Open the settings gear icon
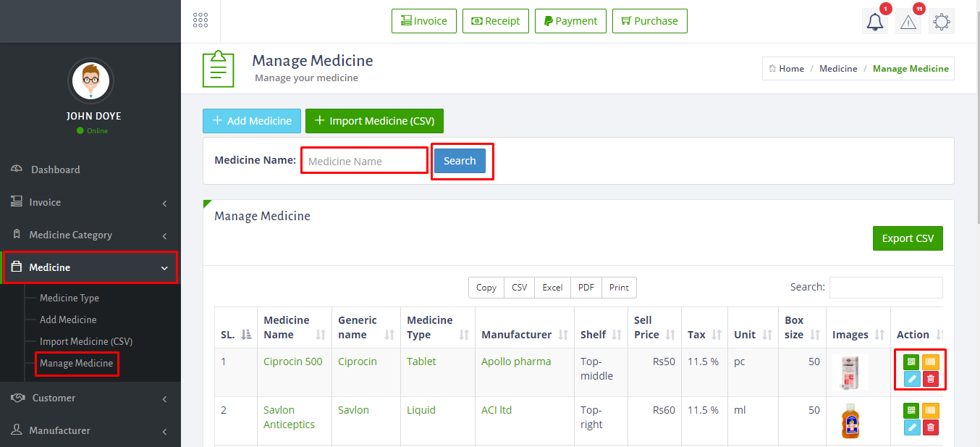The image size is (980, 447). point(941,22)
